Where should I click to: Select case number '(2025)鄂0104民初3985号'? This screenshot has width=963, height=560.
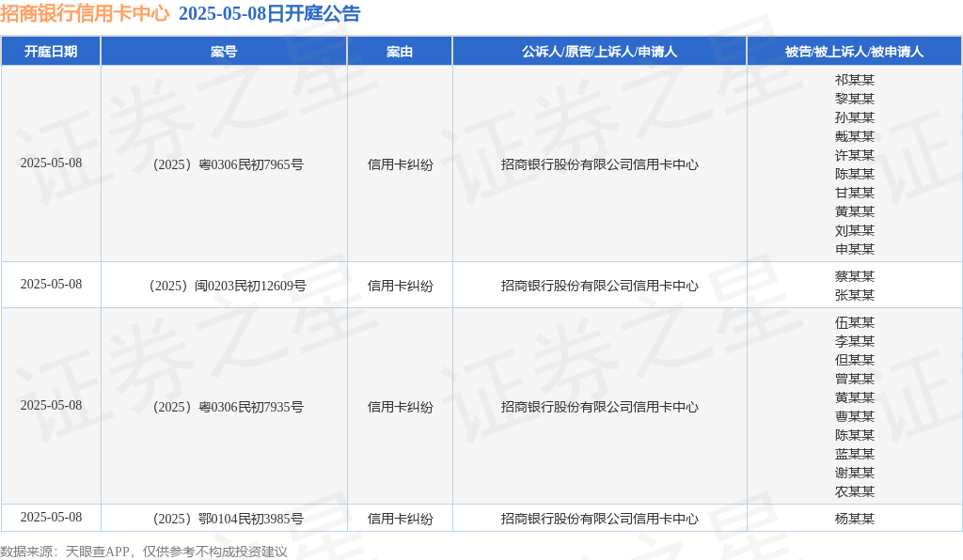(x=228, y=519)
